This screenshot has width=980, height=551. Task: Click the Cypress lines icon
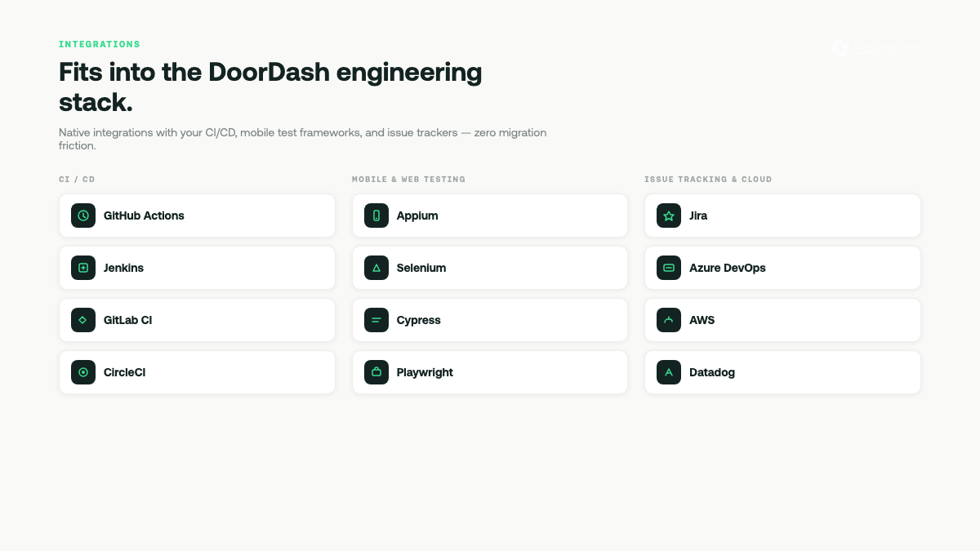point(376,320)
